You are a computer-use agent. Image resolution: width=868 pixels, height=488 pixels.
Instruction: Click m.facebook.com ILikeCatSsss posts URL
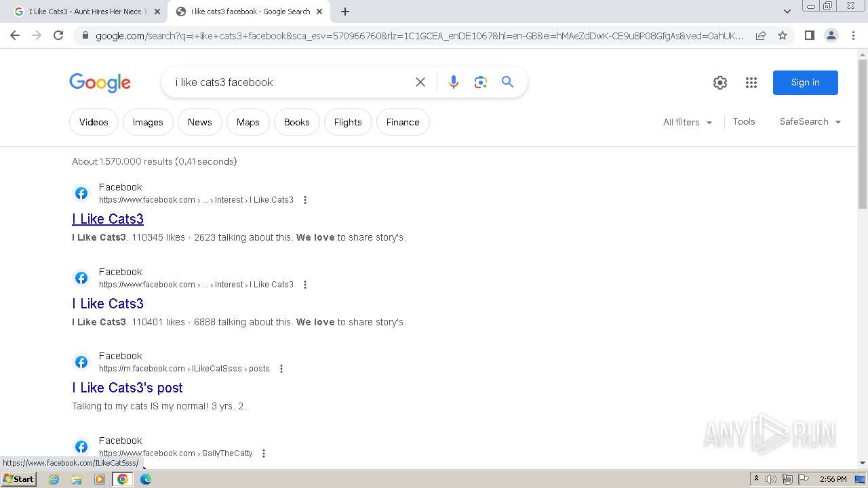184,369
